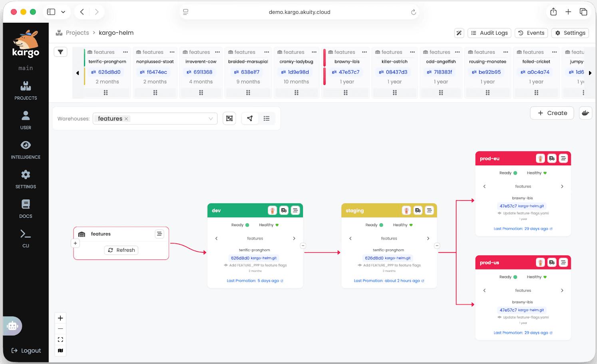
Task: Navigate to Projects breadcrumb
Action: point(77,33)
